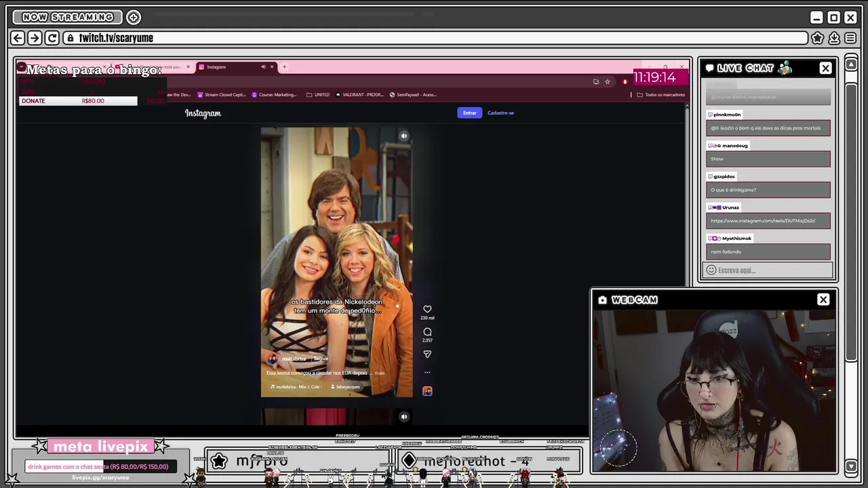This screenshot has height=488, width=868.
Task: Open the tagged user fabiojacques
Action: coord(346,387)
